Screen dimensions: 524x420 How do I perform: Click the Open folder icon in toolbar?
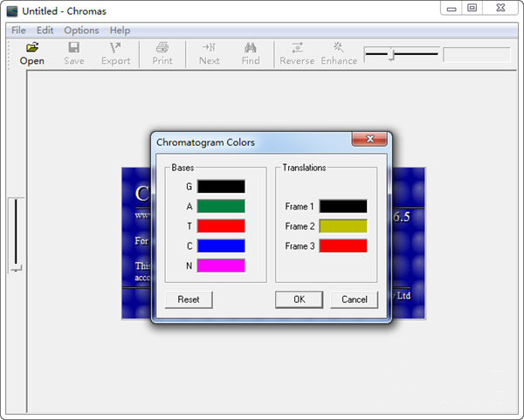(32, 47)
